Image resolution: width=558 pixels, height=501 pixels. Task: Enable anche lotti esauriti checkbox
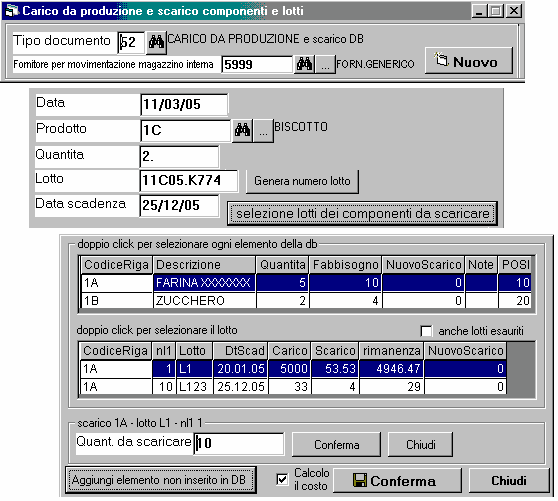point(426,331)
